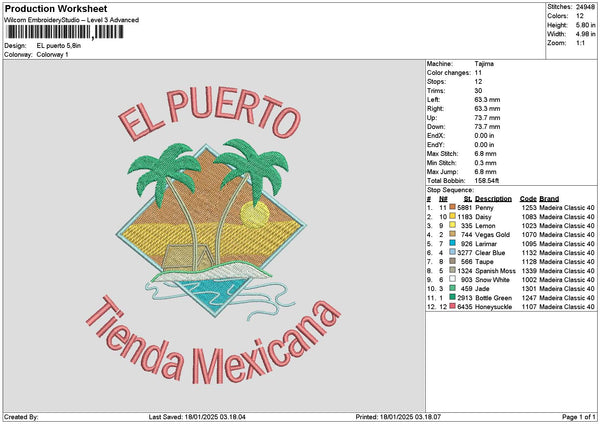Select thread code 1132 in Clear Blue row
The height and width of the screenshot is (424, 600).
529,253
